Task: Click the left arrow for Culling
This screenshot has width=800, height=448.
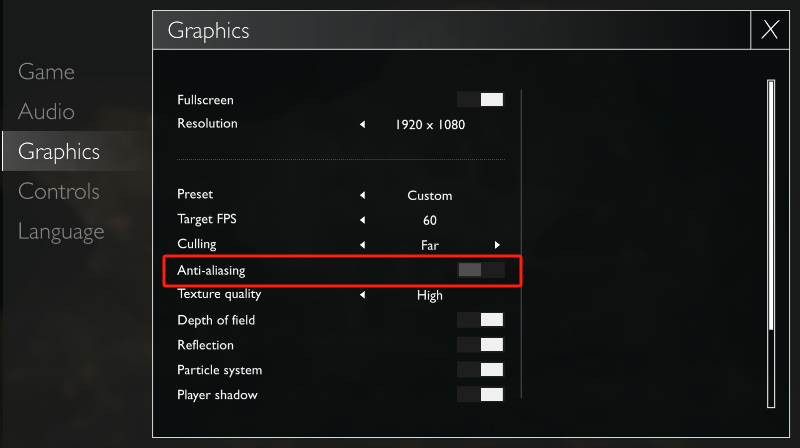Action: pos(362,245)
